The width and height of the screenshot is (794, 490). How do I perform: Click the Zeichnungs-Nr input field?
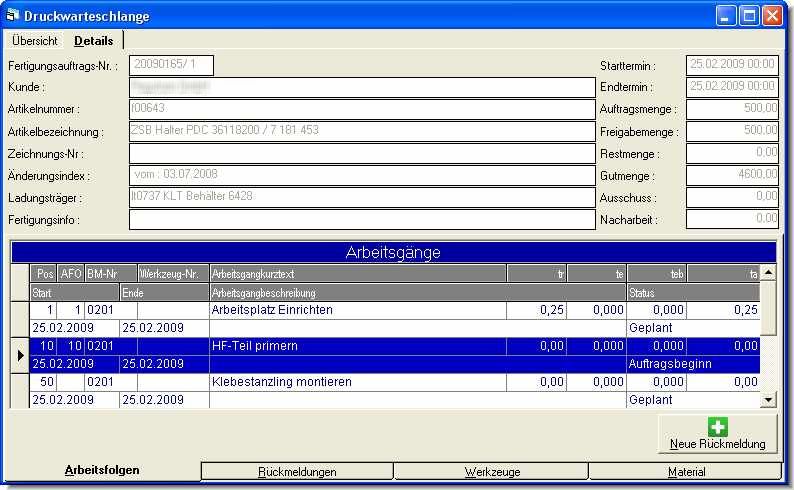[x=362, y=153]
